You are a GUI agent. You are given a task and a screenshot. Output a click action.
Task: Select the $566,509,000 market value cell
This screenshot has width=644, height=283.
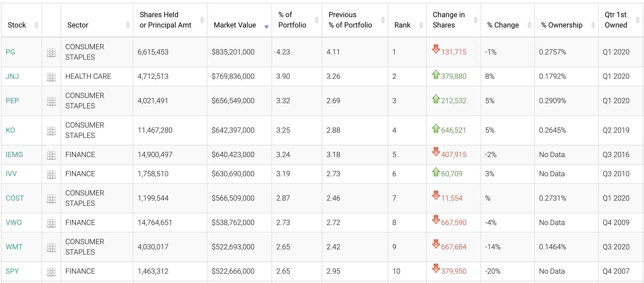pos(239,198)
